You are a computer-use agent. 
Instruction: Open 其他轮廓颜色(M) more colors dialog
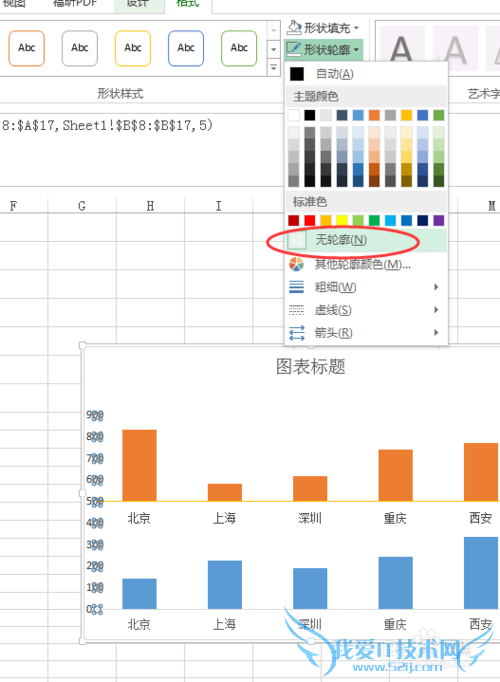[x=367, y=264]
